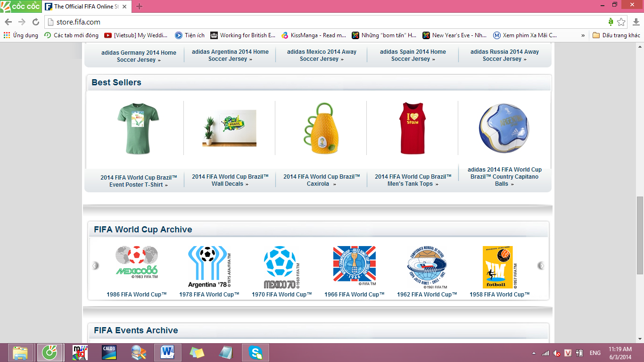644x362 pixels.
Task: Open the 1970 FIFA World Cup link
Action: (x=282, y=295)
